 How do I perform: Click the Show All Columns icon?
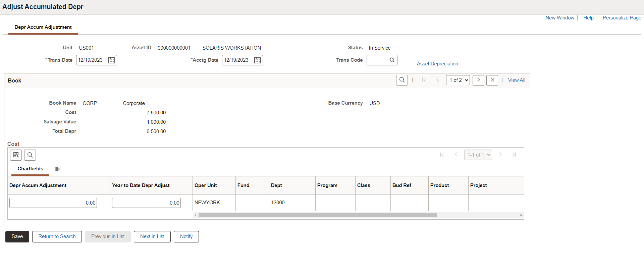[58, 169]
